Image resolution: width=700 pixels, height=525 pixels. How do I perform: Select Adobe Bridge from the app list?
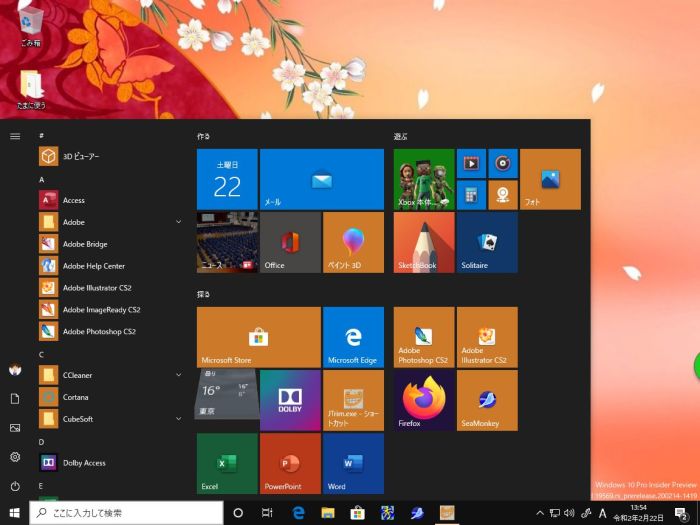pos(85,244)
